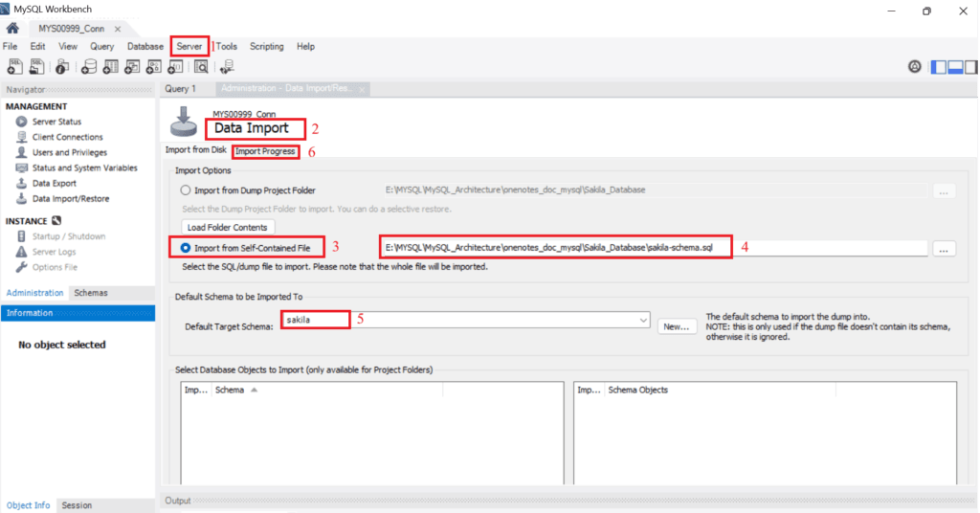The width and height of the screenshot is (980, 513).
Task: Toggle the bottom output panel icon
Action: (x=955, y=67)
